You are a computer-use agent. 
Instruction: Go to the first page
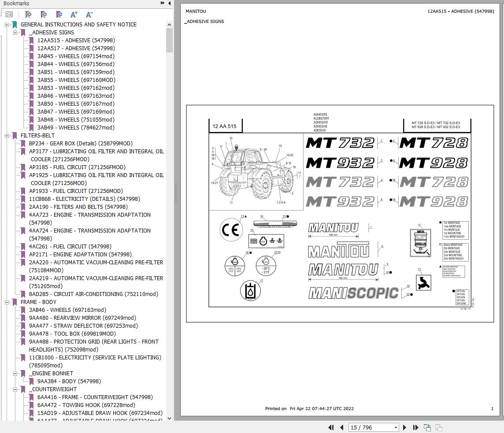[331, 427]
